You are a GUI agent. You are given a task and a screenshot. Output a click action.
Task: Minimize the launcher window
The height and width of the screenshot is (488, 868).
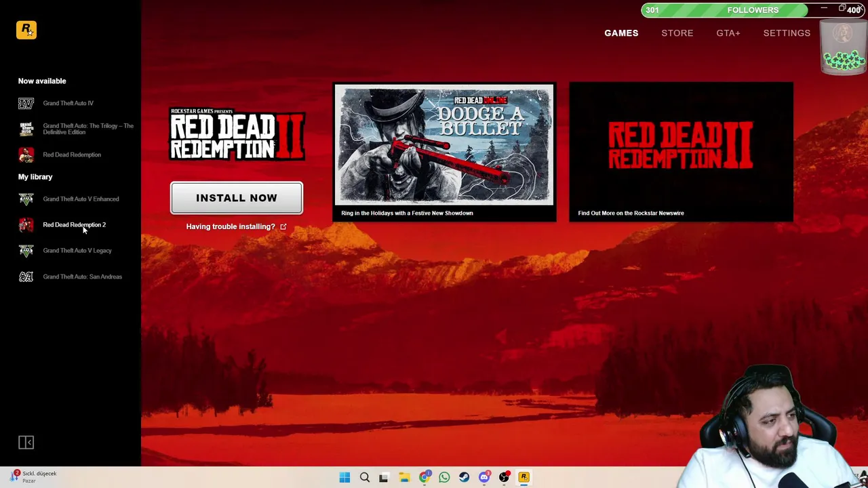point(824,9)
